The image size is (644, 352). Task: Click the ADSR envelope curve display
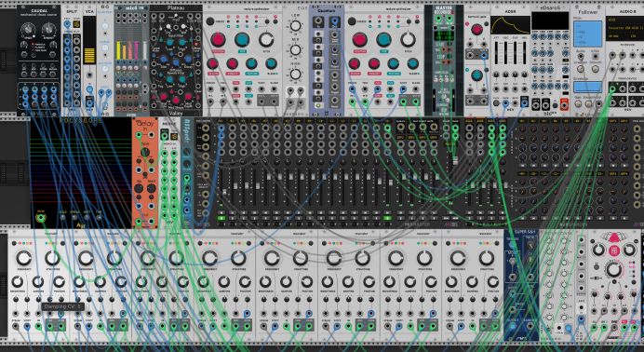pos(510,25)
